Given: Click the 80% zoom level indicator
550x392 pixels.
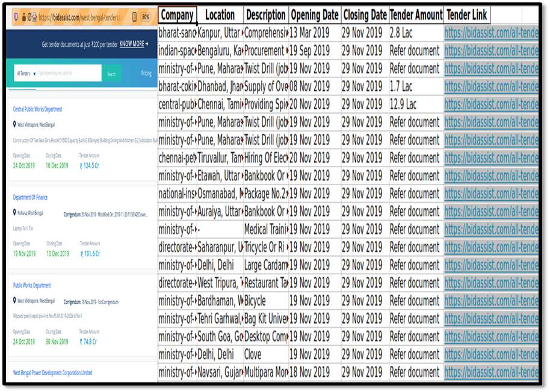Looking at the screenshot, I should click(x=146, y=17).
